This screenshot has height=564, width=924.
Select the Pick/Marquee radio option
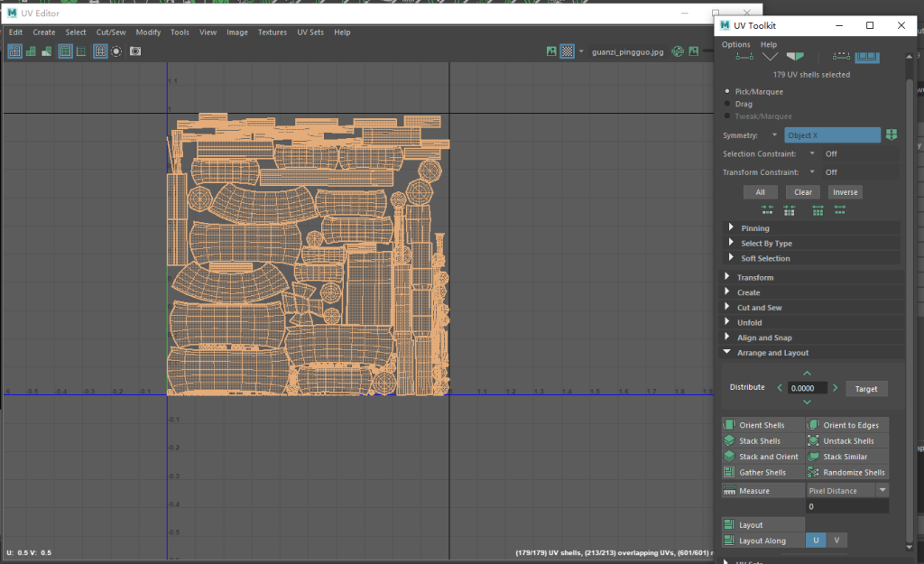(x=727, y=91)
